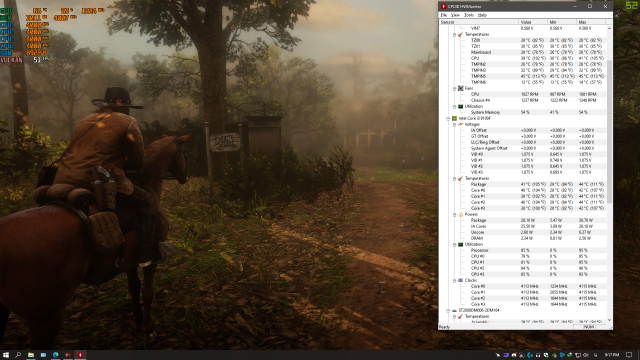This screenshot has width=640, height=360.
Task: Collapse the Temperatures node above TZ00
Action: pyautogui.click(x=454, y=35)
